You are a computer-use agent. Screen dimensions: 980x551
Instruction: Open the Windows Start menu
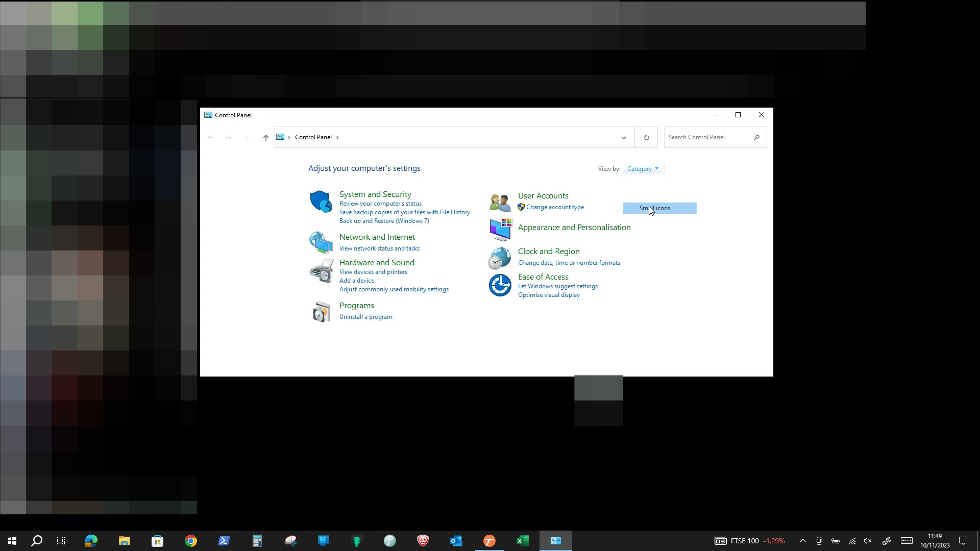click(12, 541)
